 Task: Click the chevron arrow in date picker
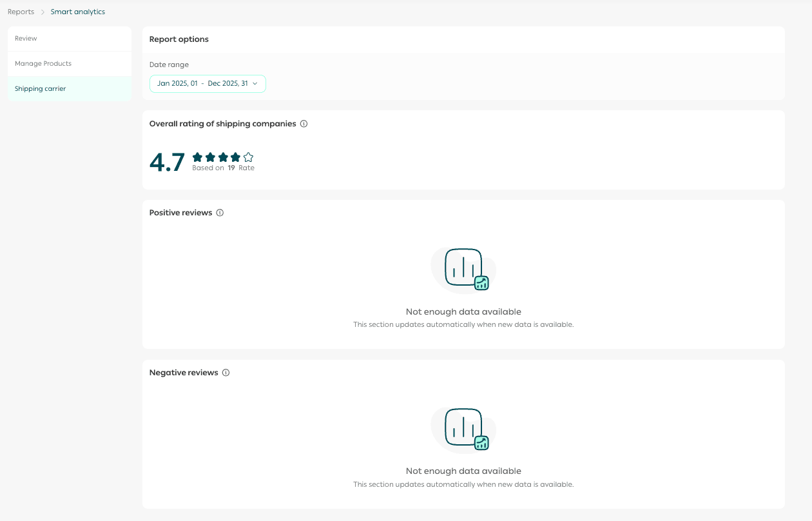[255, 84]
